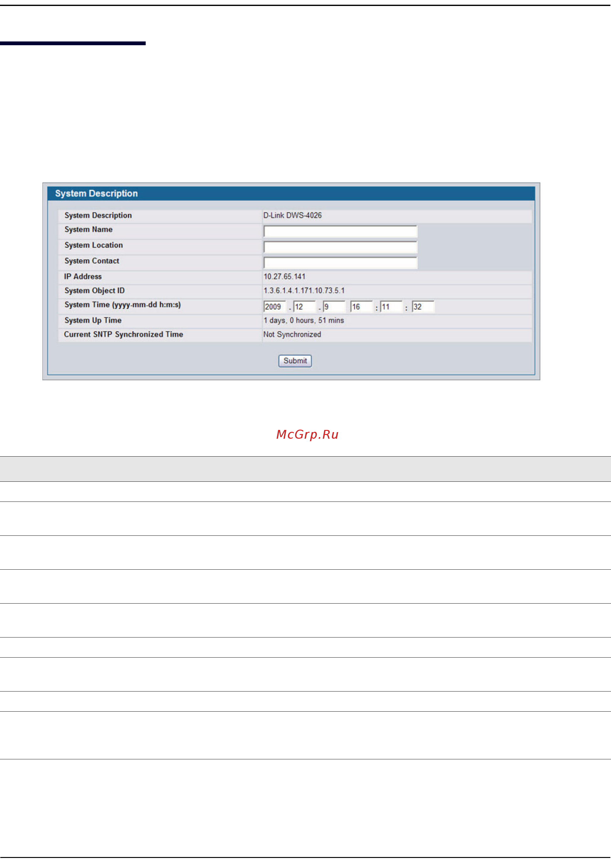
Task: Click the year field showing 2009
Action: point(274,307)
